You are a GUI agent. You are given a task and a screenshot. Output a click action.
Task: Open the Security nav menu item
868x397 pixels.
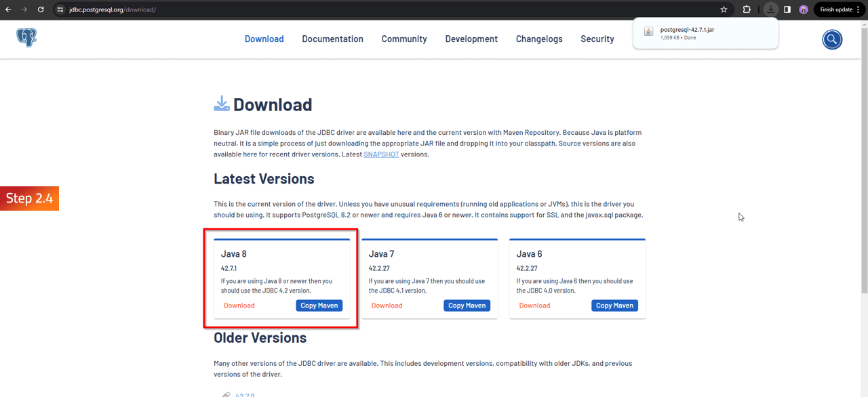(x=597, y=39)
